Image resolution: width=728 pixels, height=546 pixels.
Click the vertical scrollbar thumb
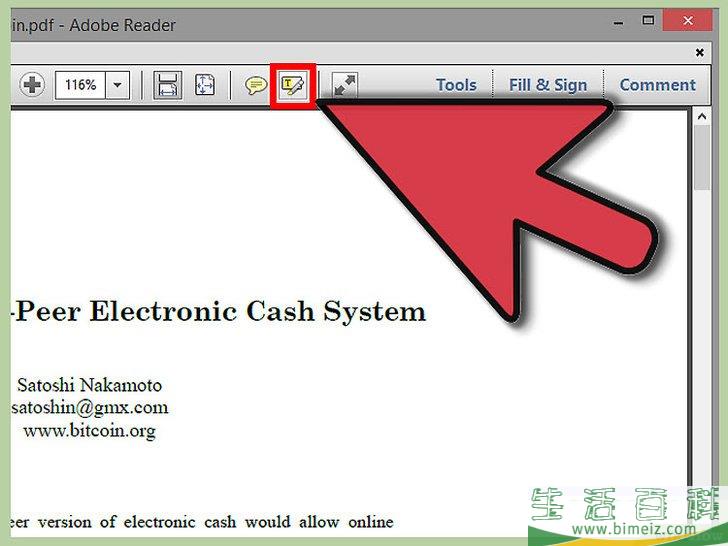pyautogui.click(x=702, y=158)
